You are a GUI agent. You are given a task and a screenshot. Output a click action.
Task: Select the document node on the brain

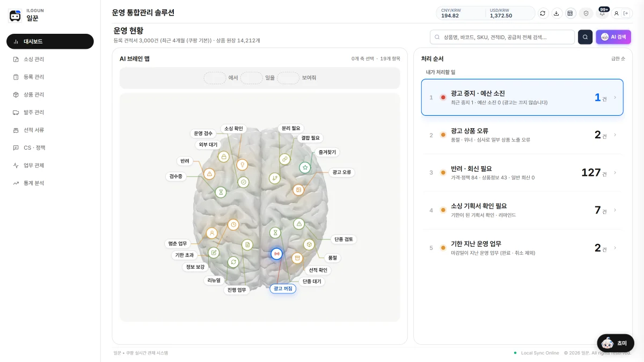click(x=247, y=245)
